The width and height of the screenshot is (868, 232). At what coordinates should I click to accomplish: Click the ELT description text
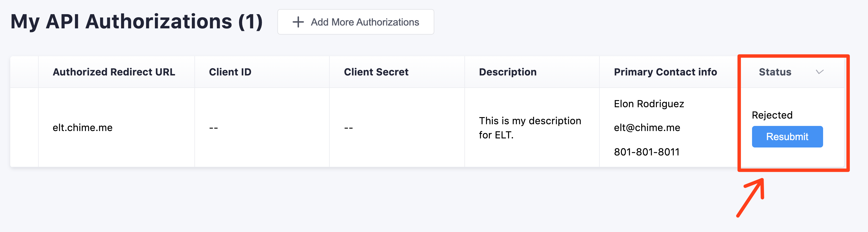coord(530,128)
